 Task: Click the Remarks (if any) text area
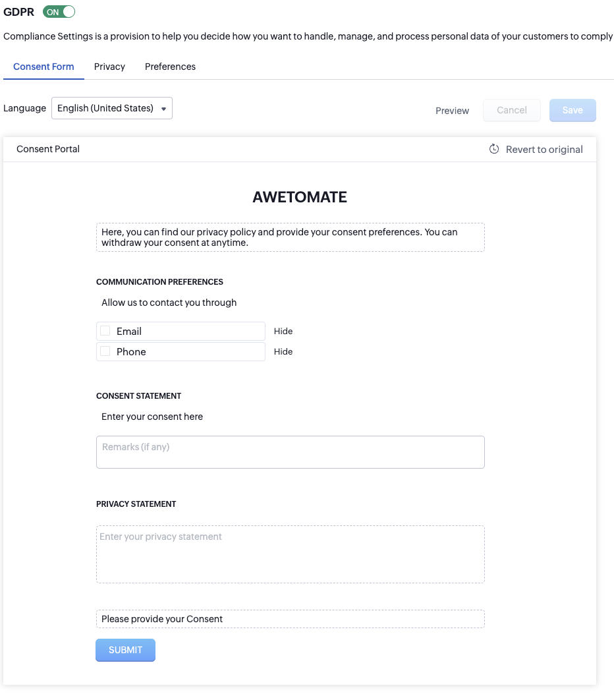pyautogui.click(x=290, y=452)
